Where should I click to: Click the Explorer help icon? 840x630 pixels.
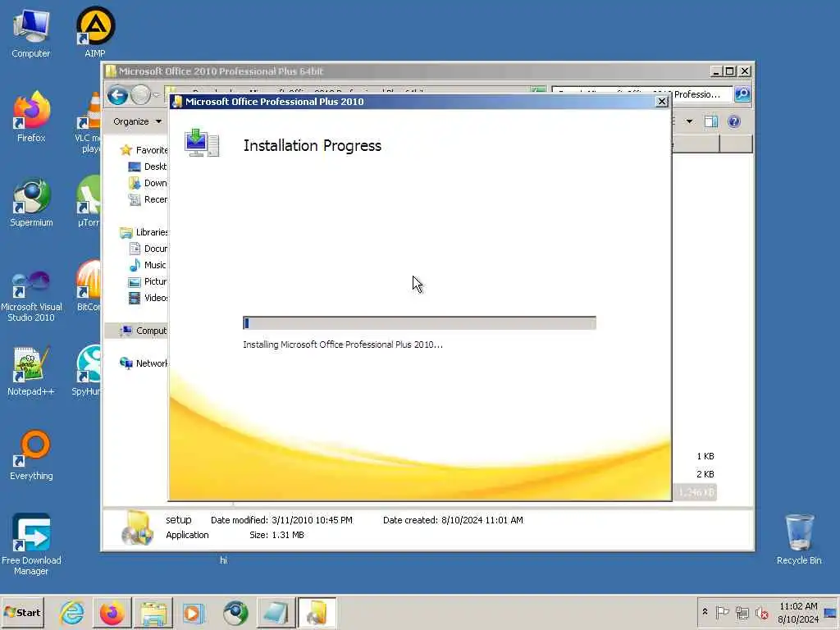[734, 121]
